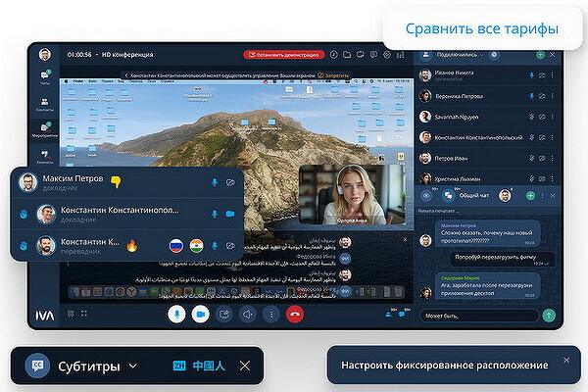The image size is (588, 392).
Task: Click the red end call button
Action: click(x=293, y=314)
